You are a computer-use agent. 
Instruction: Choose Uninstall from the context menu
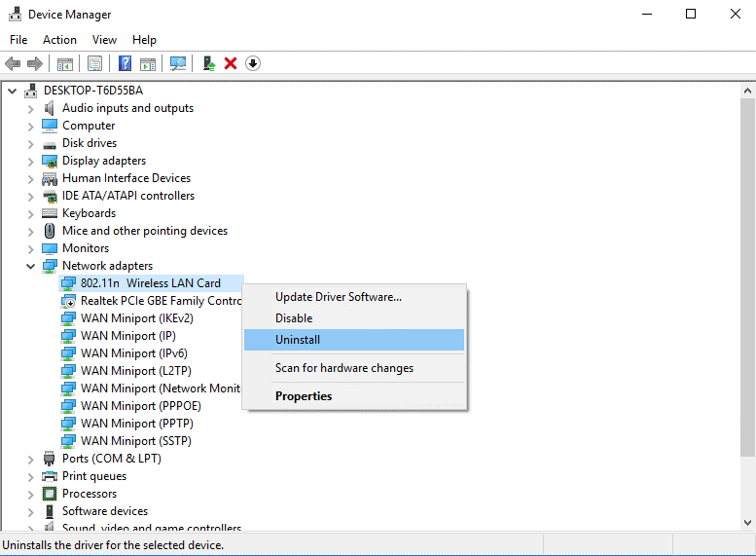coord(298,340)
